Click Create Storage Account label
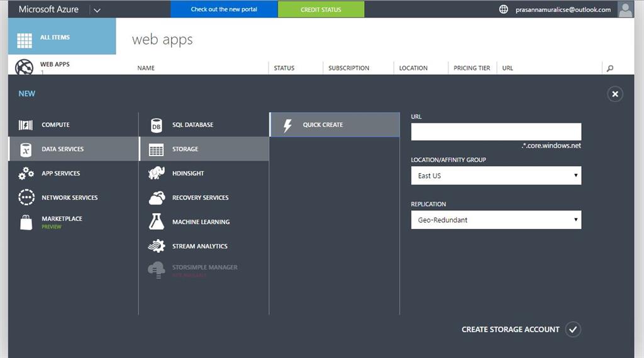This screenshot has width=644, height=358. click(511, 329)
